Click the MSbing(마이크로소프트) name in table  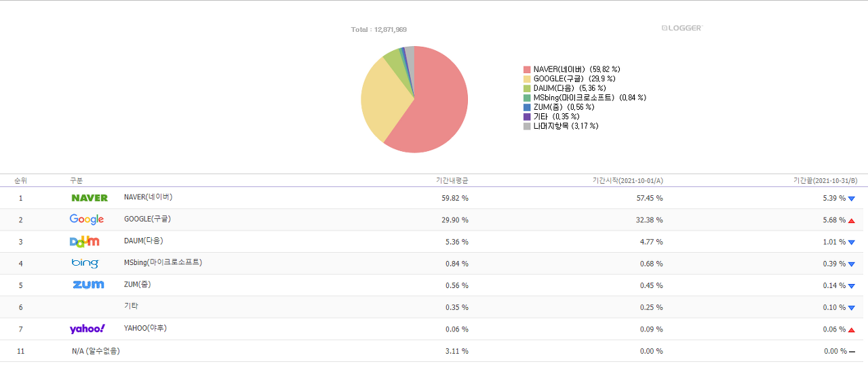point(163,262)
